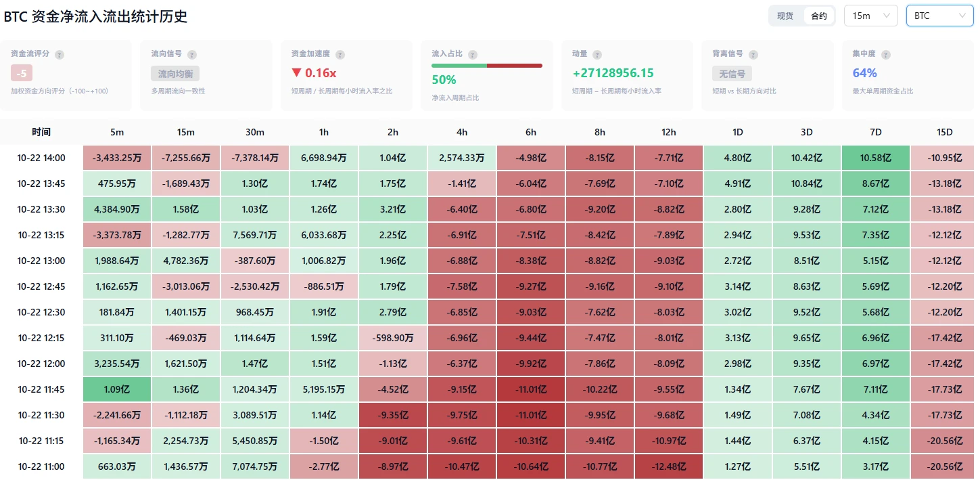The width and height of the screenshot is (980, 480).
Task: Click the 2,574.33万 cell in 4h column
Action: [x=462, y=158]
